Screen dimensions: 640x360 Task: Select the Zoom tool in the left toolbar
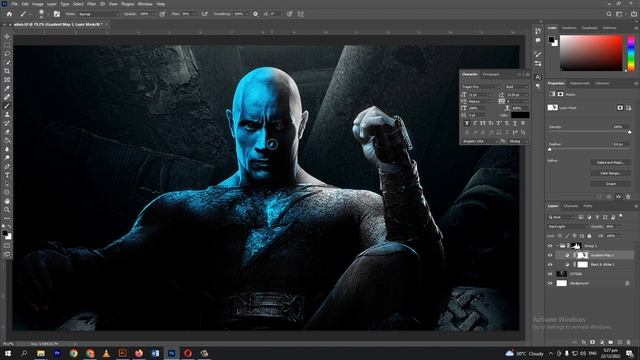(x=7, y=210)
